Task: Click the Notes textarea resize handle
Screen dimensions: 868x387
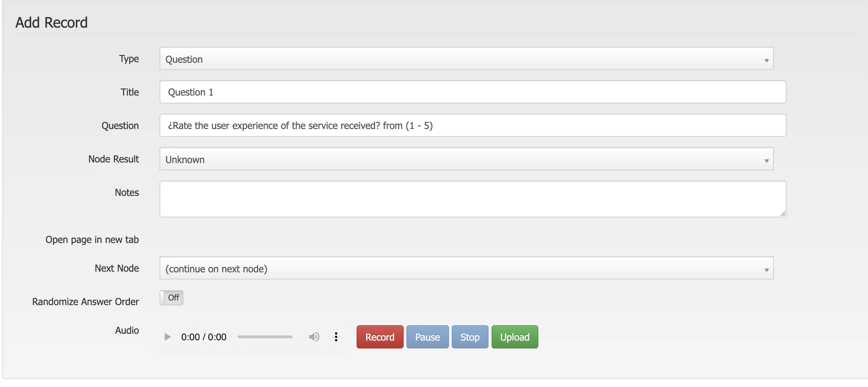Action: pos(783,214)
